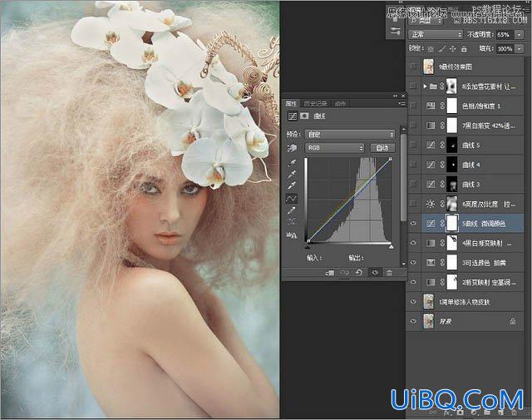Show the 曲线 3 layer

[413, 184]
